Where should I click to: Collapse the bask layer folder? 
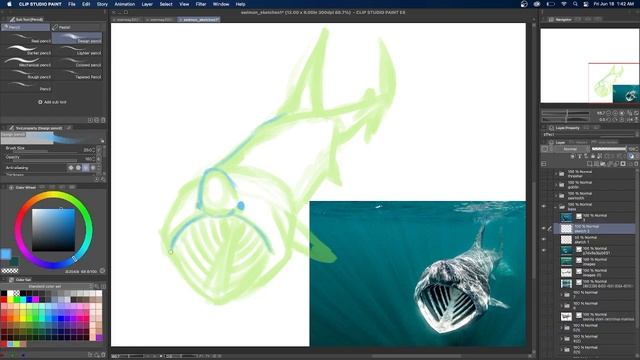click(556, 207)
